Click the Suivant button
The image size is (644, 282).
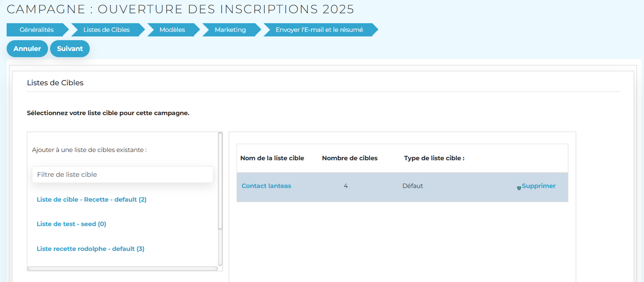click(70, 48)
